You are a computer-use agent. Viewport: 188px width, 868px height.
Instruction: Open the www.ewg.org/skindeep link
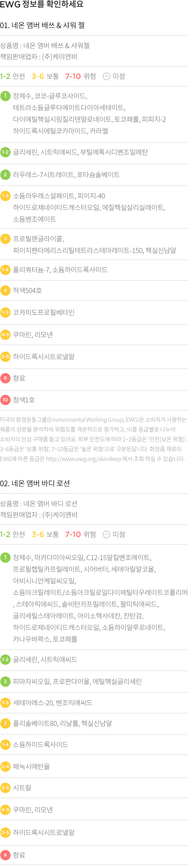coord(83,459)
